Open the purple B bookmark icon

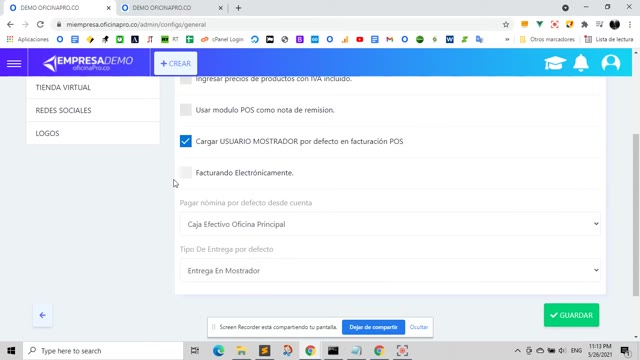coord(300,40)
